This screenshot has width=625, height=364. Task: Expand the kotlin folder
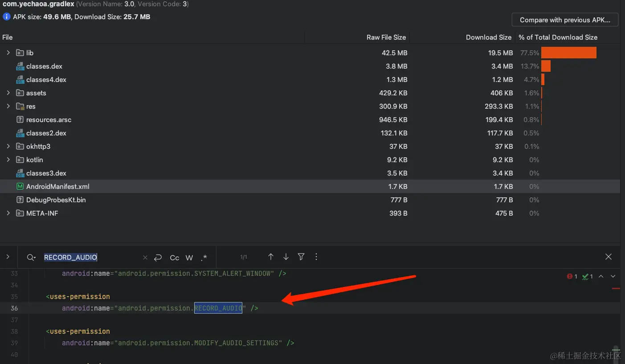8,160
